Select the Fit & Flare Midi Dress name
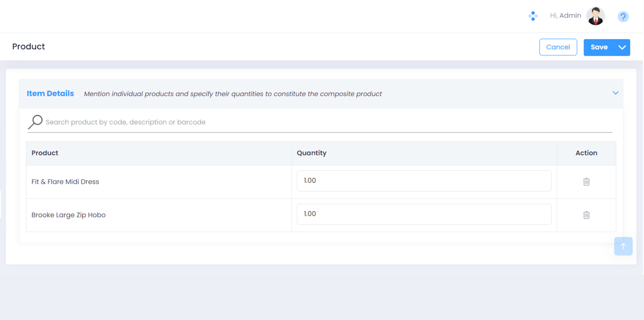The width and height of the screenshot is (644, 320). coord(65,182)
